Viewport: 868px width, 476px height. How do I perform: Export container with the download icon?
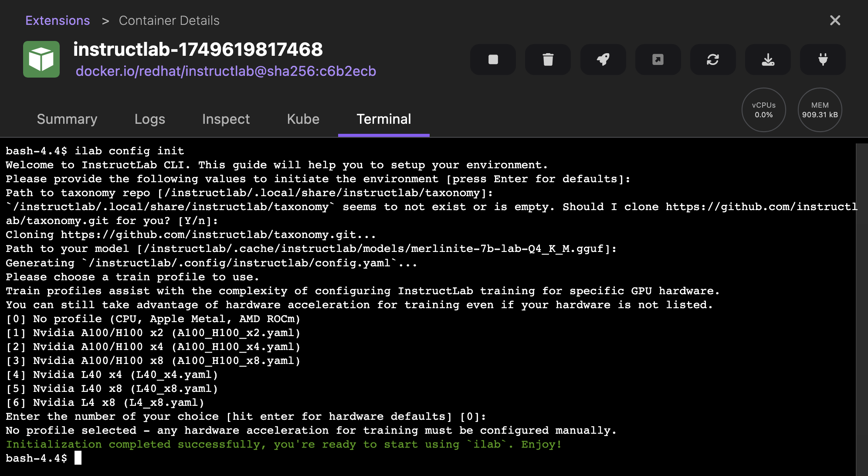(x=768, y=59)
